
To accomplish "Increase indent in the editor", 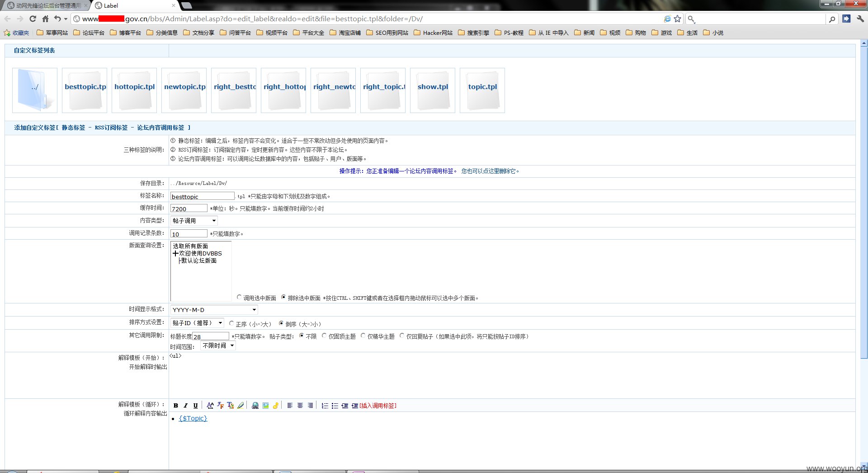I will coord(354,406).
